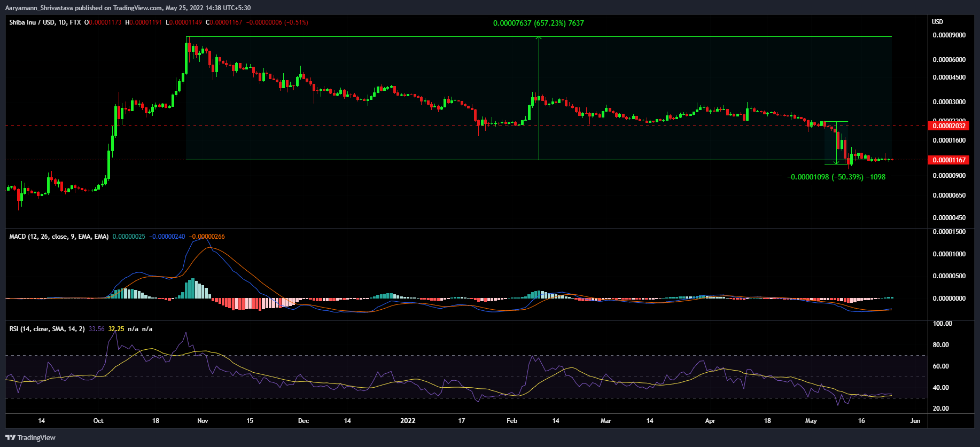Click the author name Aaryamann_Shrivastava in header
Viewport: 980px width, 447px height.
pyautogui.click(x=39, y=8)
